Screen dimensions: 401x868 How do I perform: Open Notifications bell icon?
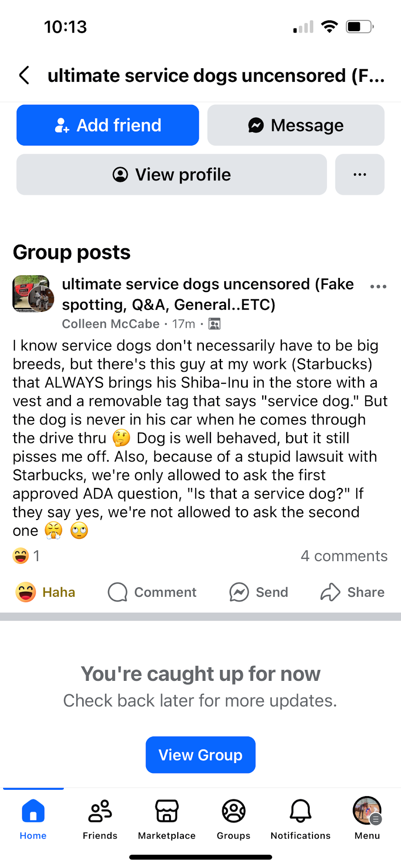(300, 811)
